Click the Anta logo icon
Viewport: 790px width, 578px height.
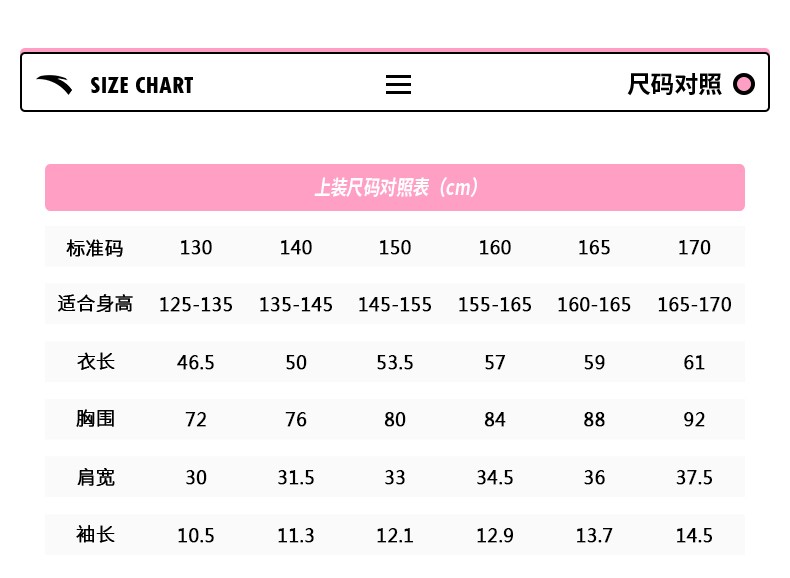(54, 84)
